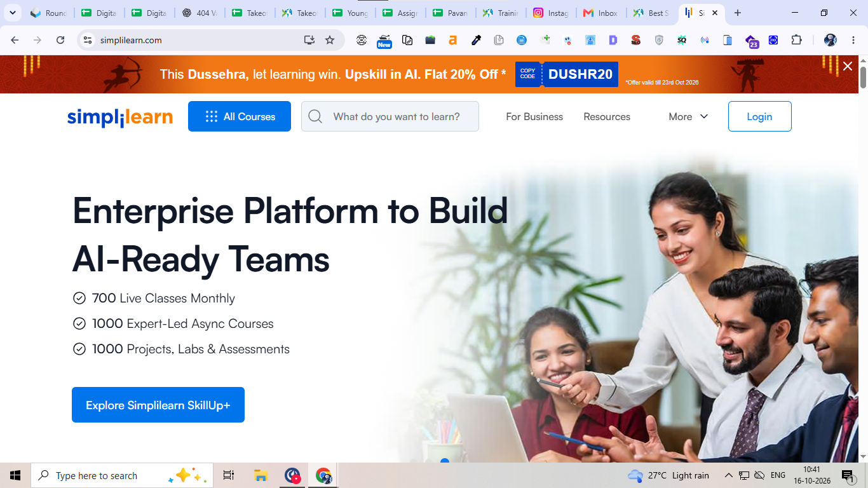Open the Windows notification center
Viewport: 868px width, 488px height.
(x=848, y=475)
